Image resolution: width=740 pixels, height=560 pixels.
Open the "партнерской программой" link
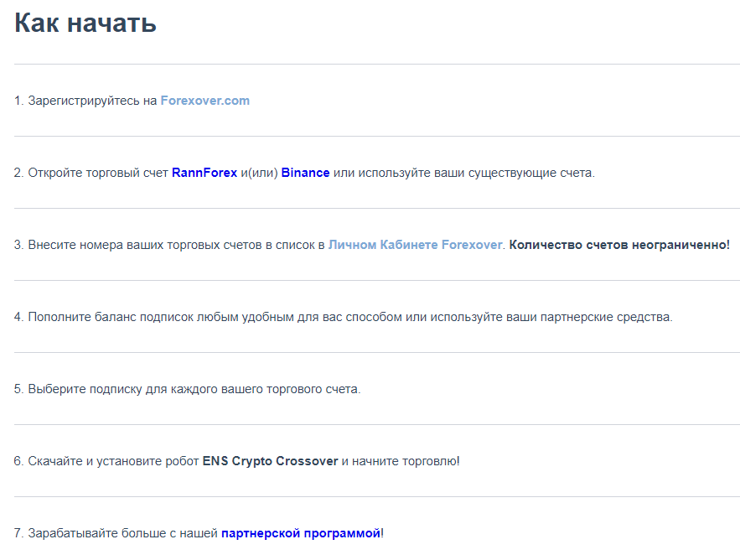coord(301,533)
